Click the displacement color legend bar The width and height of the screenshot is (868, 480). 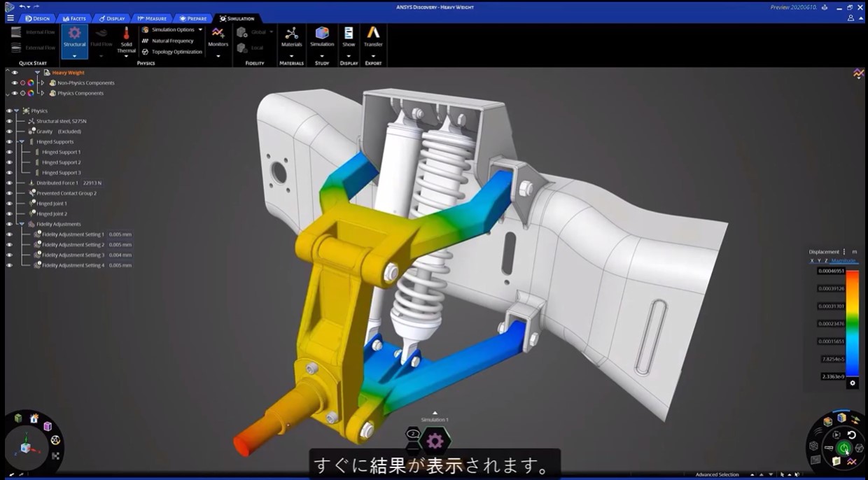click(853, 323)
